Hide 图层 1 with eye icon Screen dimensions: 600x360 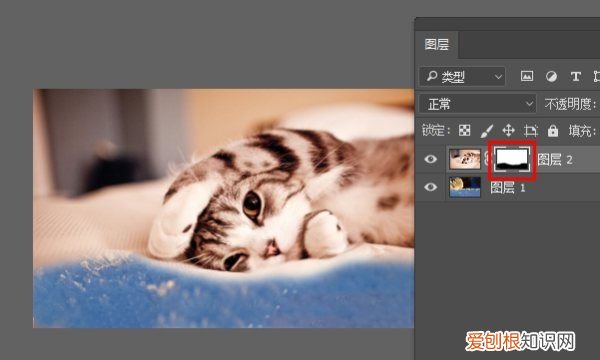(430, 187)
